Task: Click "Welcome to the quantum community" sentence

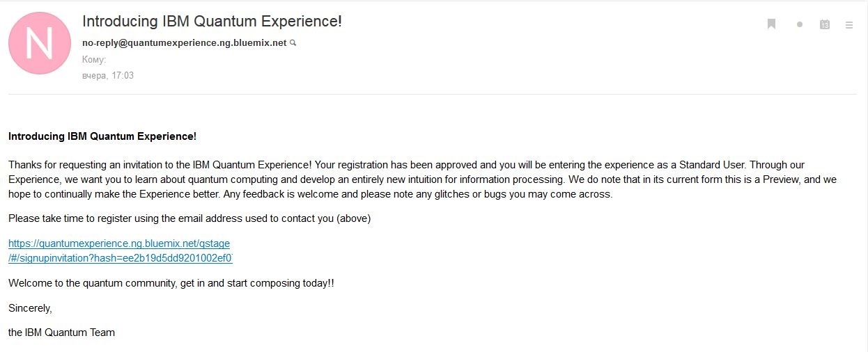Action: [171, 284]
